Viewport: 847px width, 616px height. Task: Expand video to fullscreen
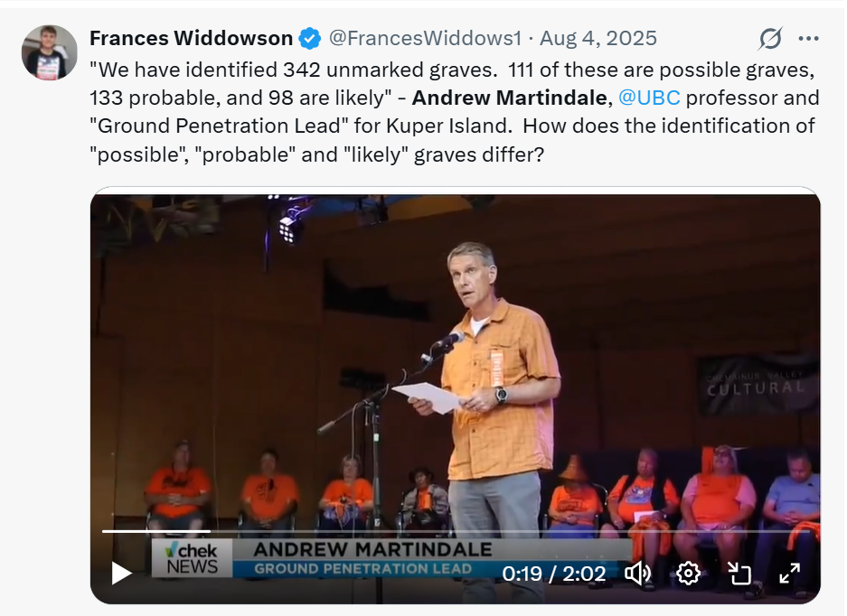click(789, 573)
